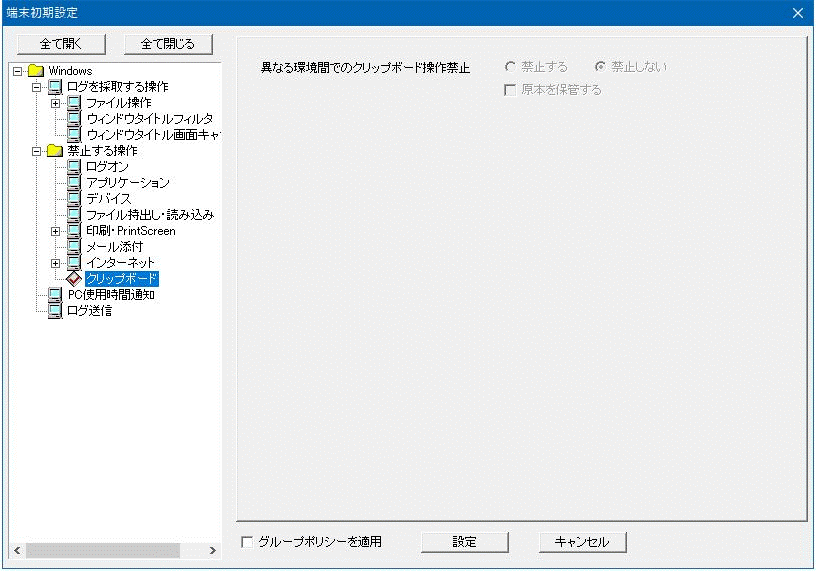Check the 原本を保管する checkbox
Screen dimensions: 816x571
coord(510,90)
